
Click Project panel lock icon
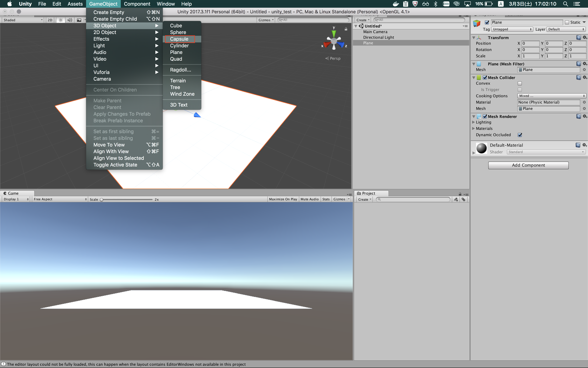click(x=460, y=194)
